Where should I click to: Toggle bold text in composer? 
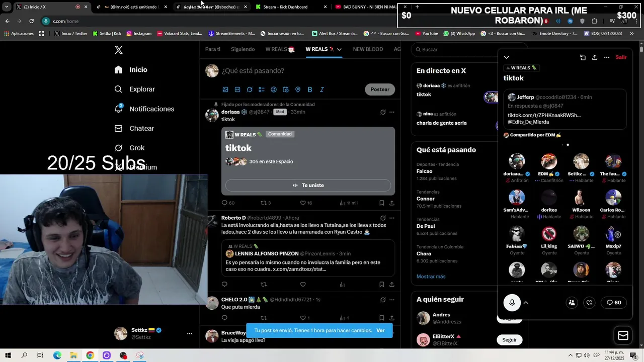coord(310,89)
